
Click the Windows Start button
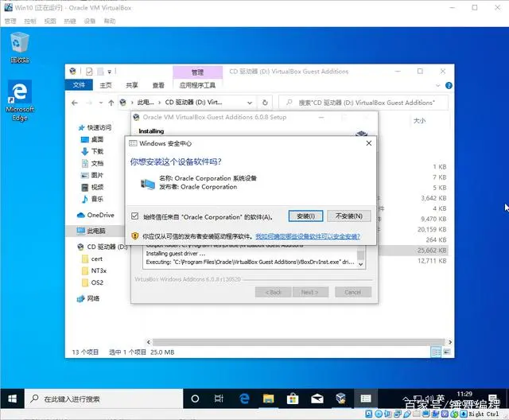coord(12,399)
